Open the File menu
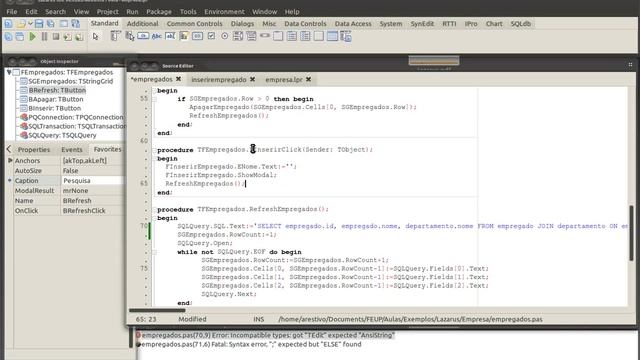 12,12
